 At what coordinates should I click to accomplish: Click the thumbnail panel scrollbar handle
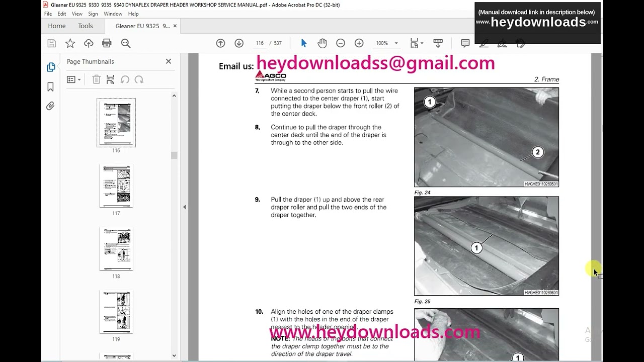point(174,155)
